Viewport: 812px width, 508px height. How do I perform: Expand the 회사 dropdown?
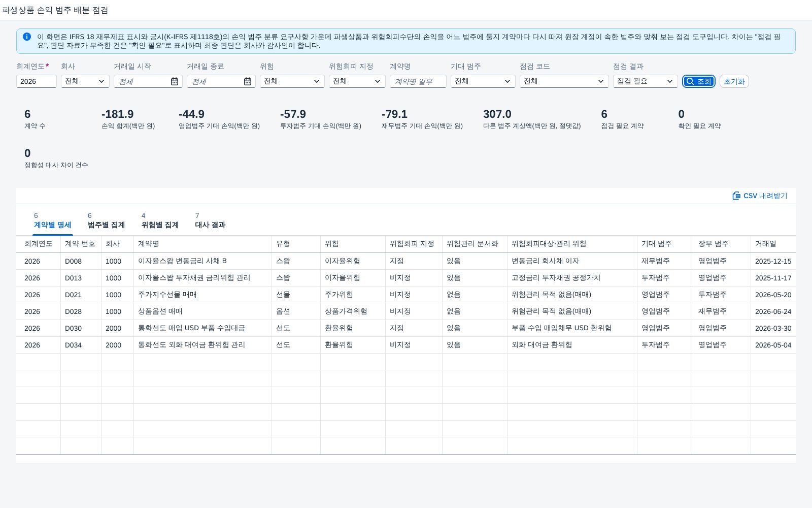[85, 81]
